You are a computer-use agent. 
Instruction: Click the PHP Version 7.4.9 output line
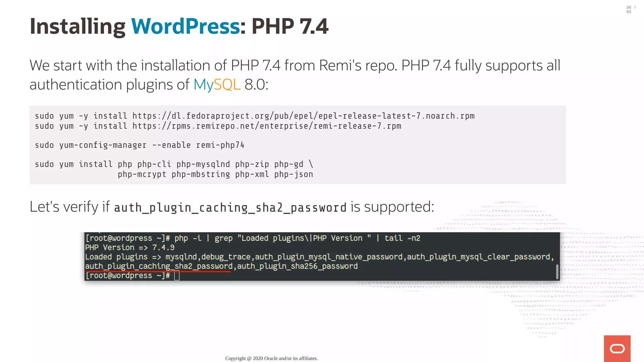coord(130,248)
